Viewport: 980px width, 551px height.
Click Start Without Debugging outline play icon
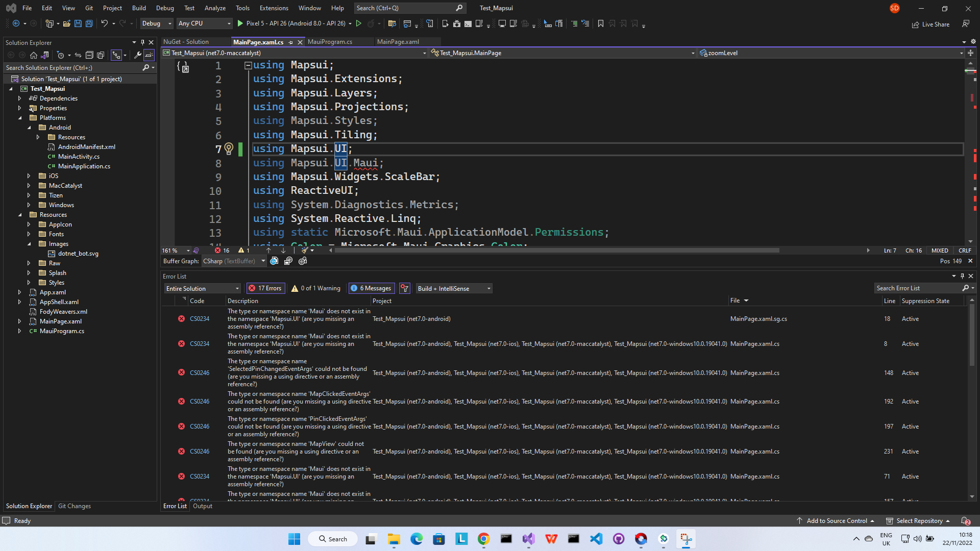(358, 23)
